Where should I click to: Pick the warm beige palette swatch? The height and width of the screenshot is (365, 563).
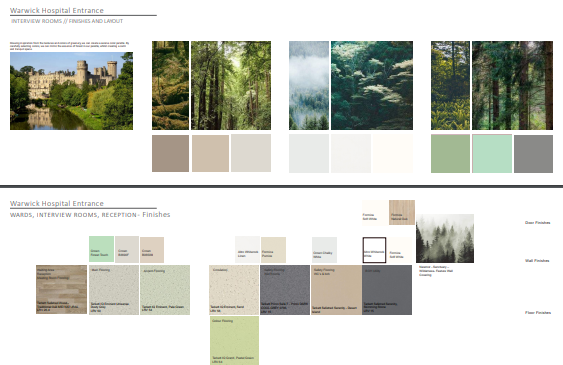(x=210, y=153)
